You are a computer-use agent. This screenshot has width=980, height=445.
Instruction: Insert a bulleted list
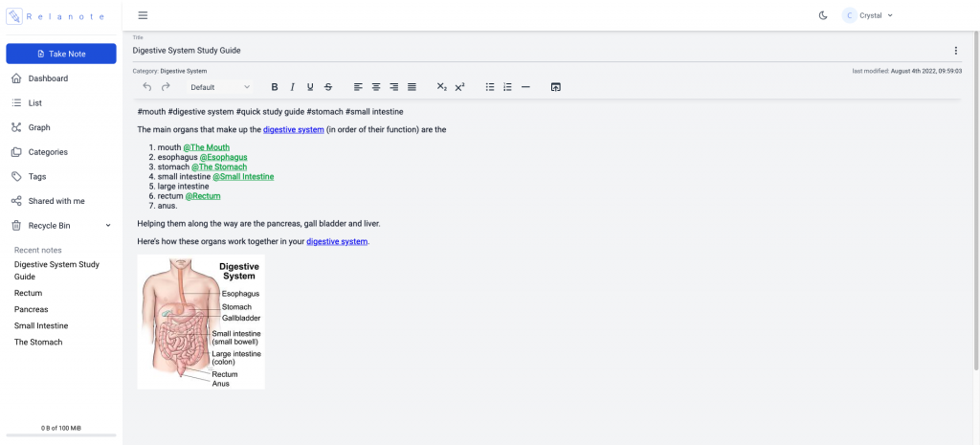(490, 87)
